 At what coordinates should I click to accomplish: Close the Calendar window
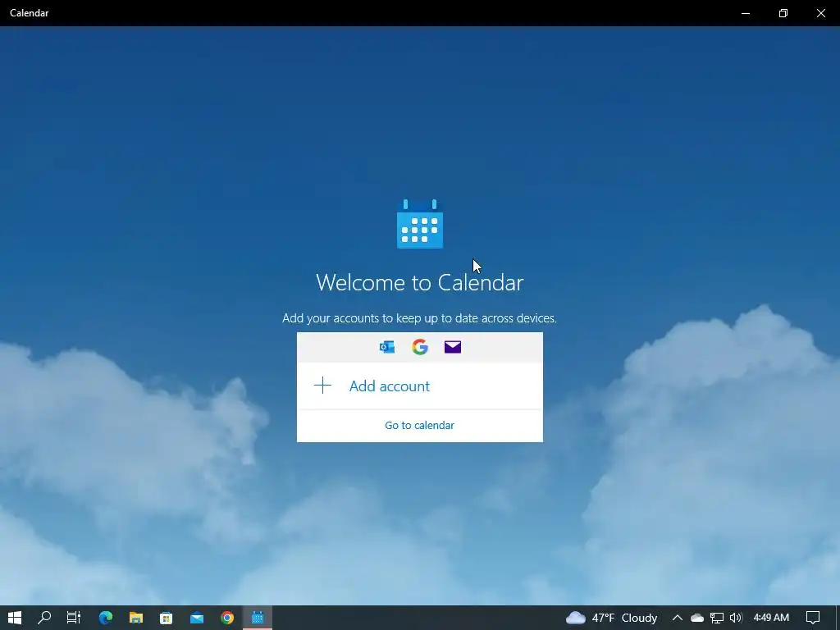820,13
